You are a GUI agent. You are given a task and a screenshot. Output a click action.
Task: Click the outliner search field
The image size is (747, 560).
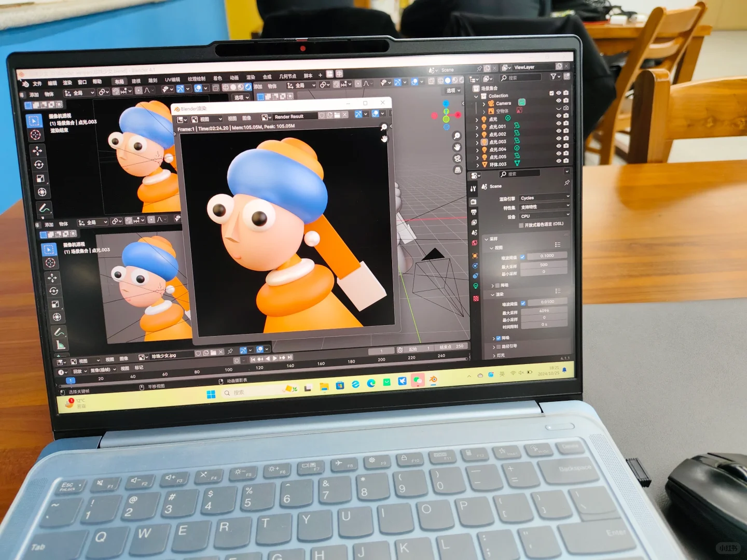tap(520, 77)
